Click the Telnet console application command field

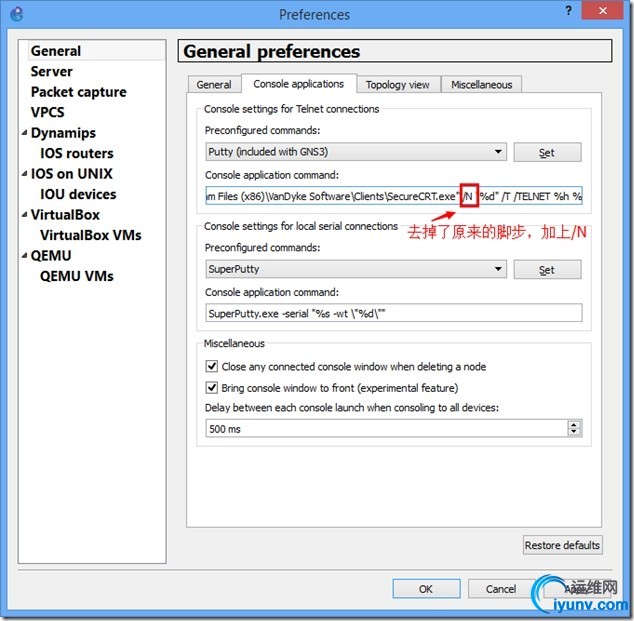(x=394, y=196)
